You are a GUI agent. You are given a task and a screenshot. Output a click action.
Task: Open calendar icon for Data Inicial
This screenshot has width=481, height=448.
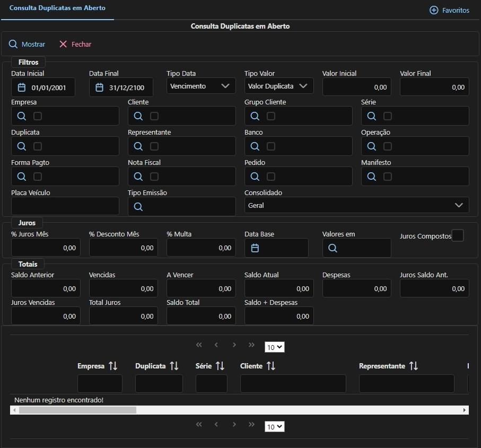click(22, 87)
